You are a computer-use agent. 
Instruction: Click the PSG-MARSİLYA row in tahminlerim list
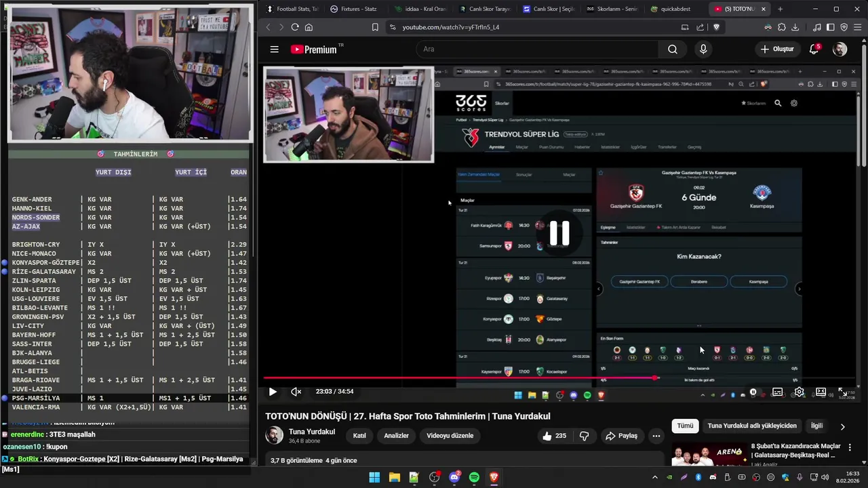(129, 398)
